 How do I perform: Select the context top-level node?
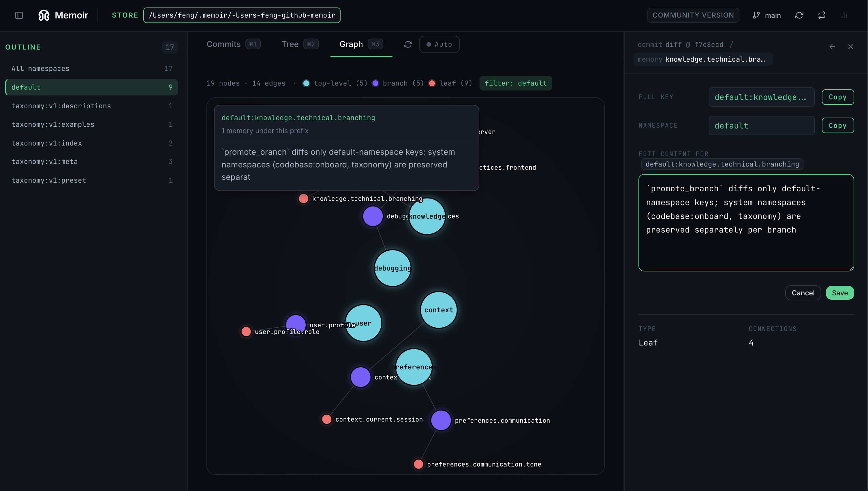pos(438,310)
